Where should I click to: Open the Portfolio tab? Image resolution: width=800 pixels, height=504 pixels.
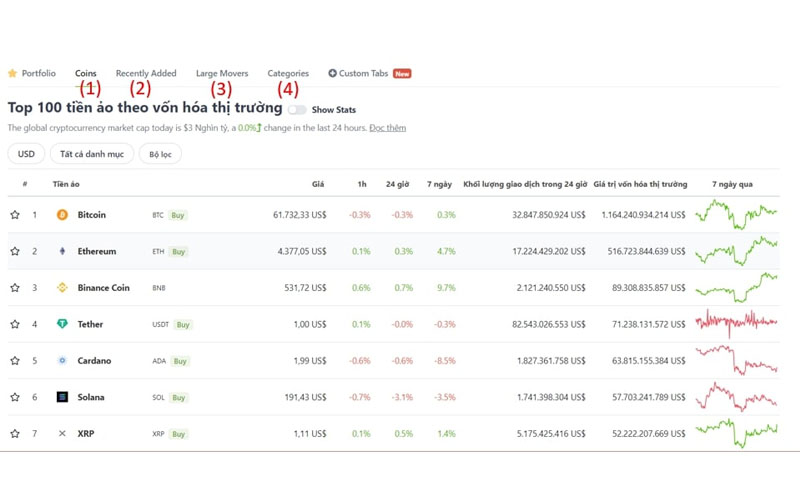point(39,73)
